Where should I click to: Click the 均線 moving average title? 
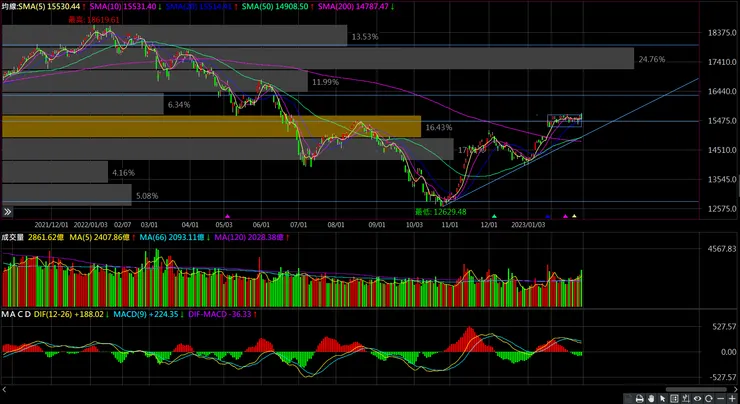(x=9, y=7)
